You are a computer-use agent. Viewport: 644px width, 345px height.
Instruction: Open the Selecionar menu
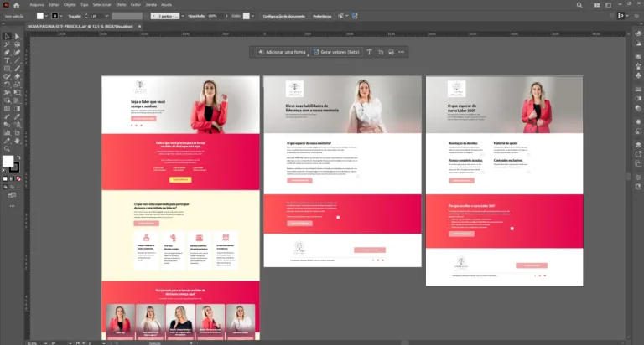click(101, 5)
